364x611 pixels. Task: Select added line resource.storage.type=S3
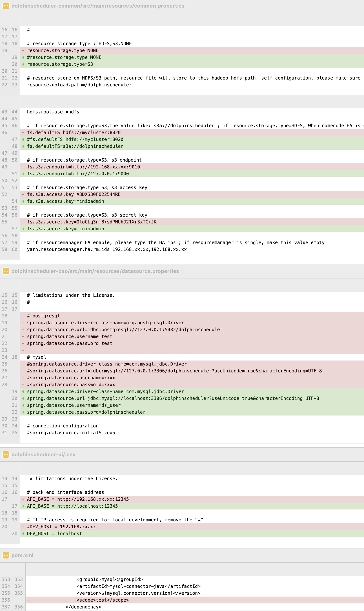coord(192,64)
